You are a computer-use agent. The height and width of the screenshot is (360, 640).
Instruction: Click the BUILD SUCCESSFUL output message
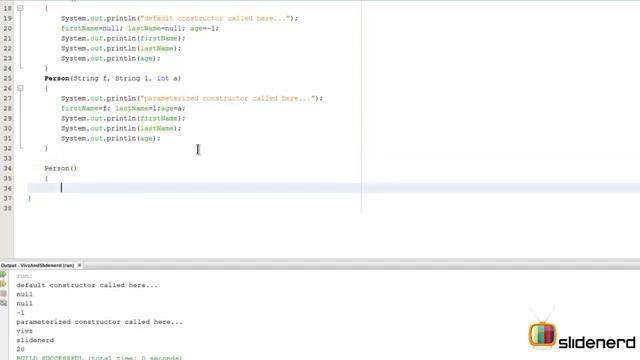point(99,358)
